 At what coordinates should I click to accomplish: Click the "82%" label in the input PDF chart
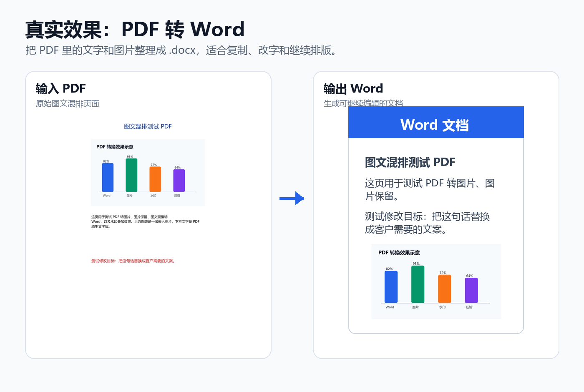tap(106, 161)
